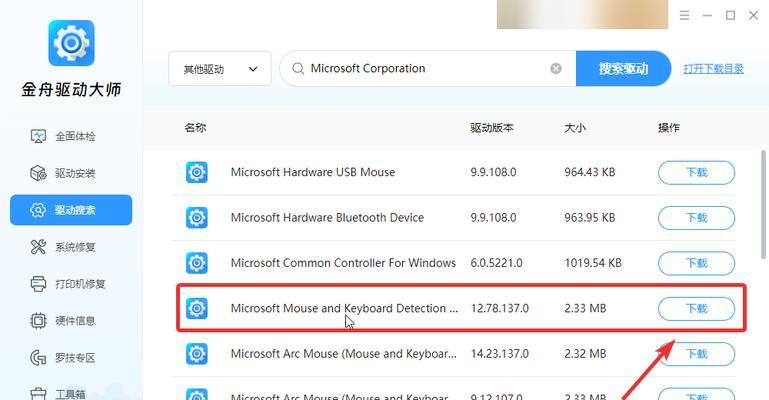Click version 6.0.5221.0 cell
Screen dimensions: 769x400
(496, 263)
